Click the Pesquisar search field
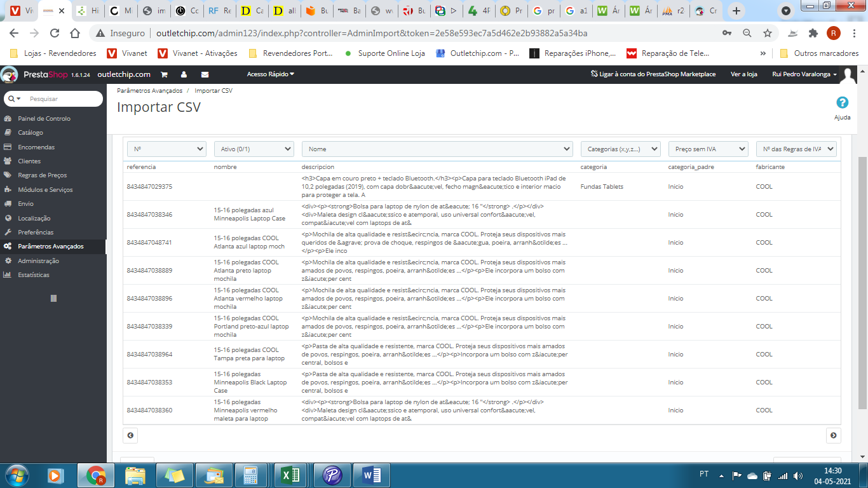The width and height of the screenshot is (868, 488). click(64, 98)
